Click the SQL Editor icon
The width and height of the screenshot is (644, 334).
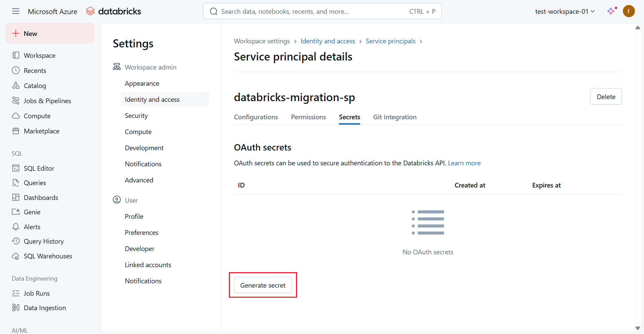tap(16, 168)
